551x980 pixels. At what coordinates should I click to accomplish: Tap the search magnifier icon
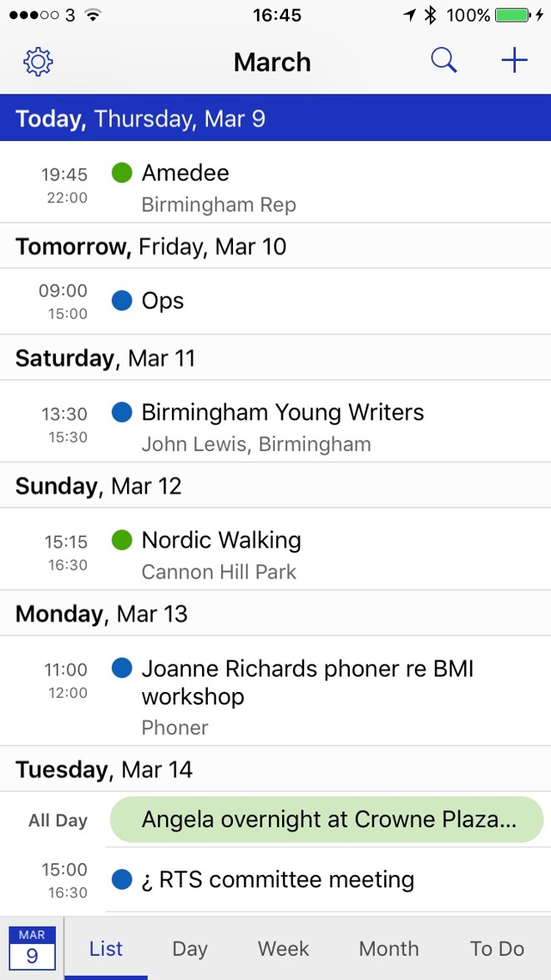[443, 60]
